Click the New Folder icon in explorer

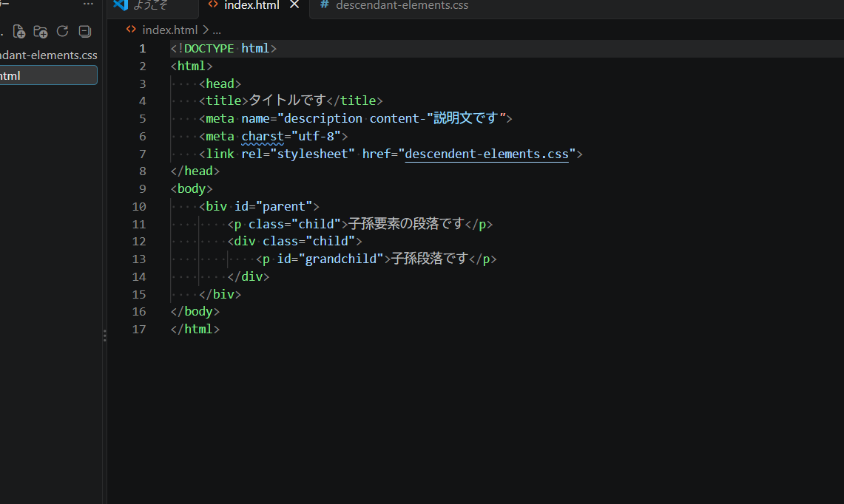tap(41, 32)
